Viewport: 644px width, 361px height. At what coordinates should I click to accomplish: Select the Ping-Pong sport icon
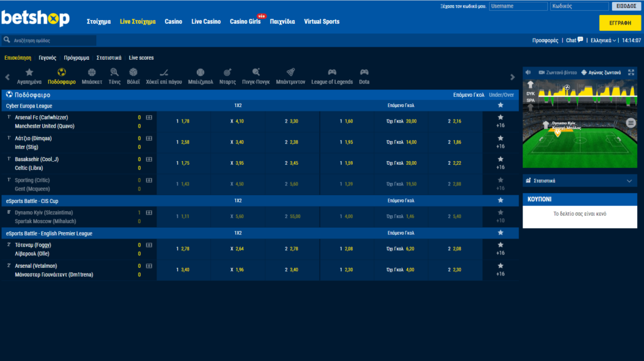(x=256, y=73)
